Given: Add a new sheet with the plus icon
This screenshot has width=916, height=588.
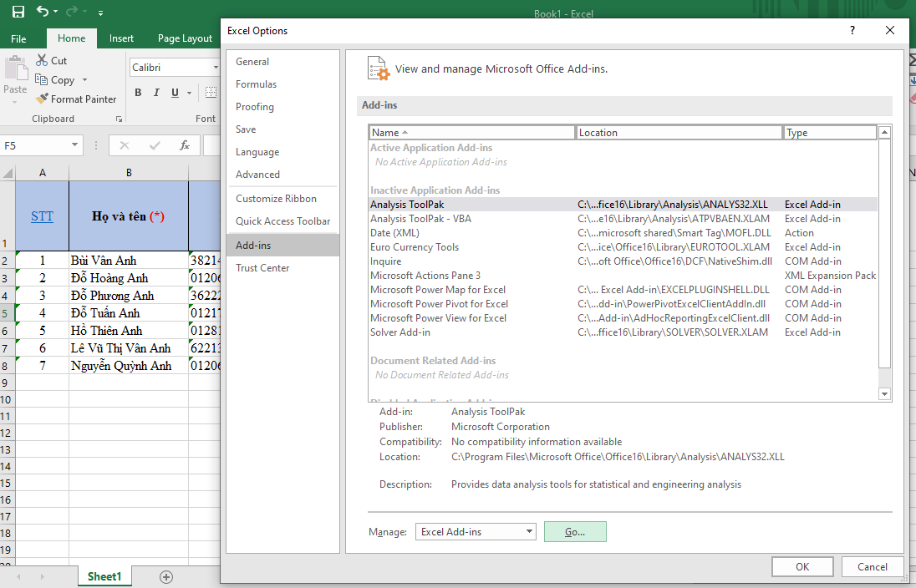Looking at the screenshot, I should (166, 577).
